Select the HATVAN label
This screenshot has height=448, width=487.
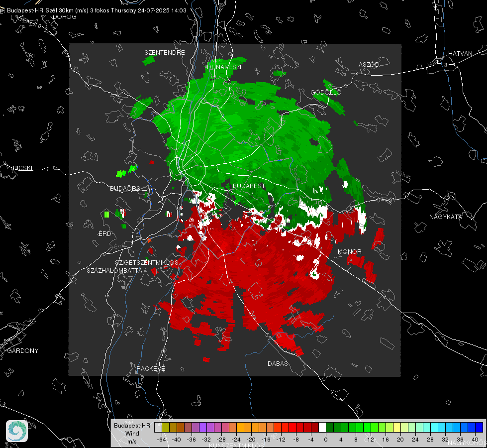click(x=460, y=53)
